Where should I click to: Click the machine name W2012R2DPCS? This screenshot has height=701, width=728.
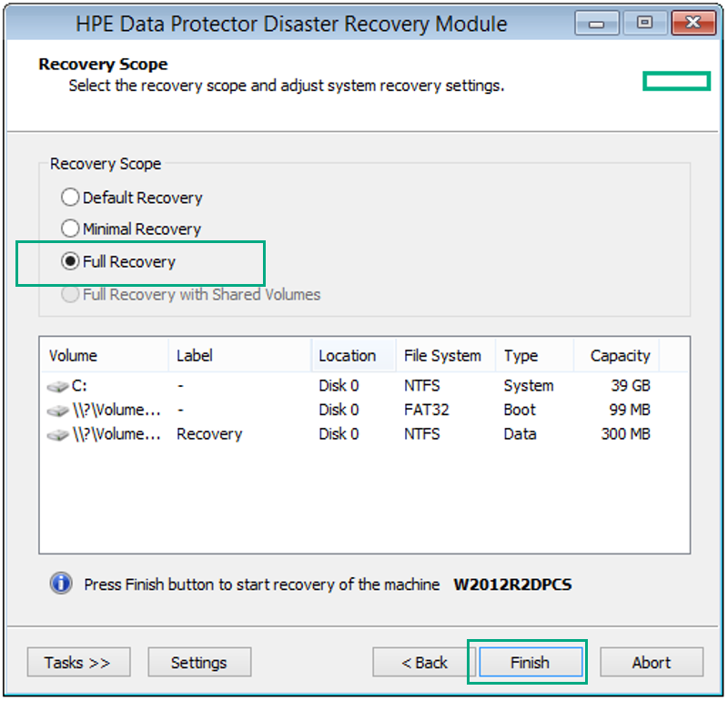(512, 584)
